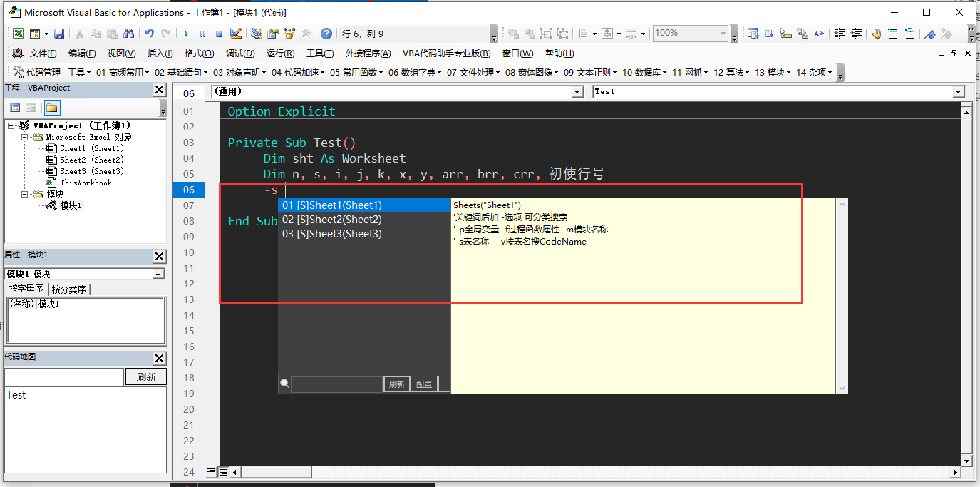Click Toggle Bookmark flag icon
Image resolution: width=980 pixels, height=487 pixels.
[x=930, y=34]
